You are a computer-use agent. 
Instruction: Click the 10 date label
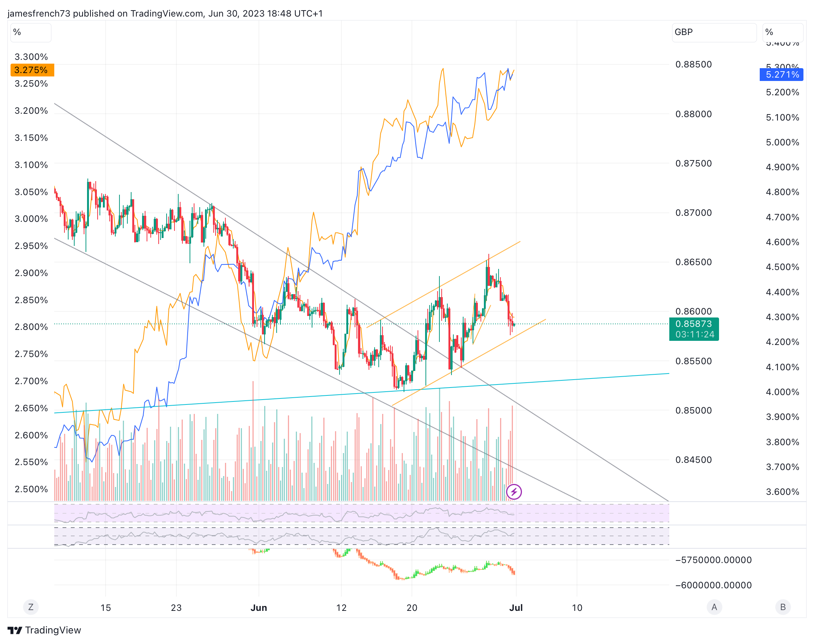tap(577, 608)
